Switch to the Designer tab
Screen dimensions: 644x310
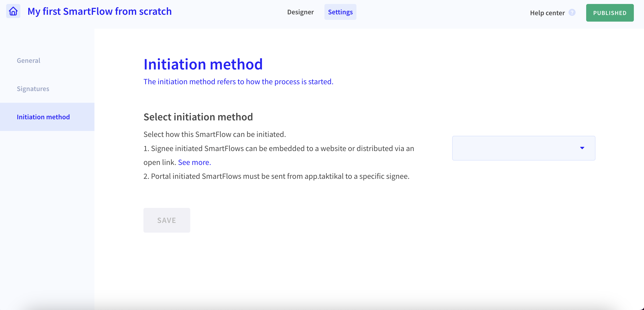(x=300, y=12)
